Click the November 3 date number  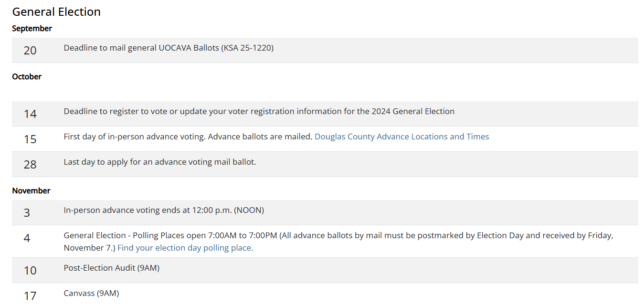click(27, 213)
